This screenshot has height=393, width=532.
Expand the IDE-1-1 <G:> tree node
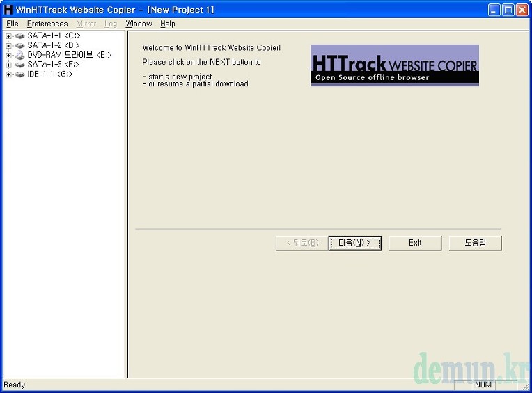pyautogui.click(x=9, y=75)
